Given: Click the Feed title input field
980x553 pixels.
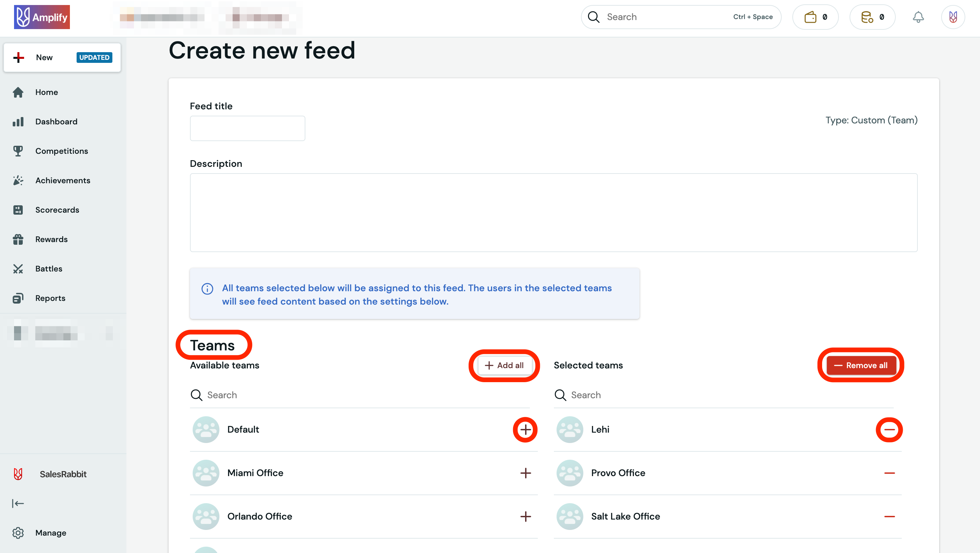Looking at the screenshot, I should 247,128.
